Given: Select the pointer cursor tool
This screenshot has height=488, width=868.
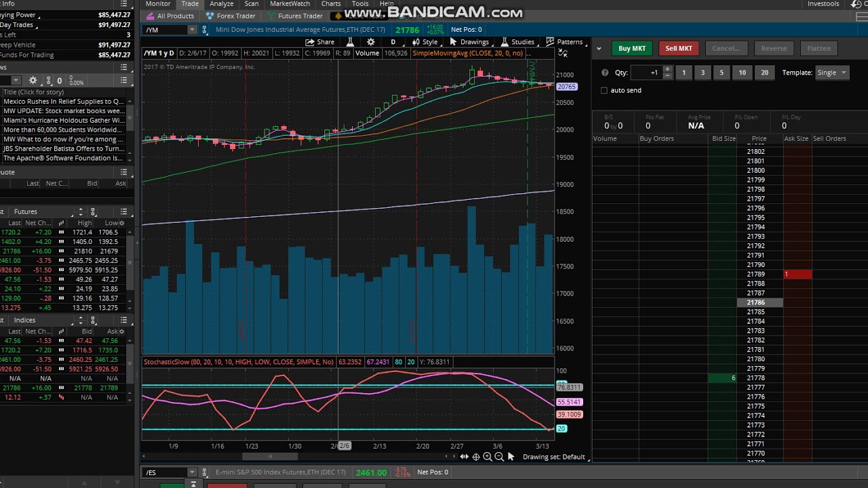Looking at the screenshot, I should point(511,457).
